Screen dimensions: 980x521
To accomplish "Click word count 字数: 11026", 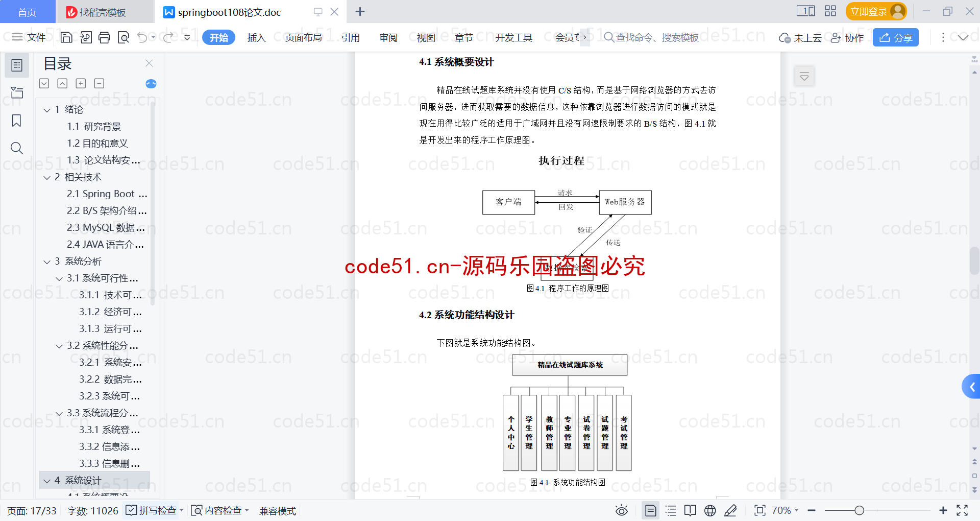I will [92, 511].
